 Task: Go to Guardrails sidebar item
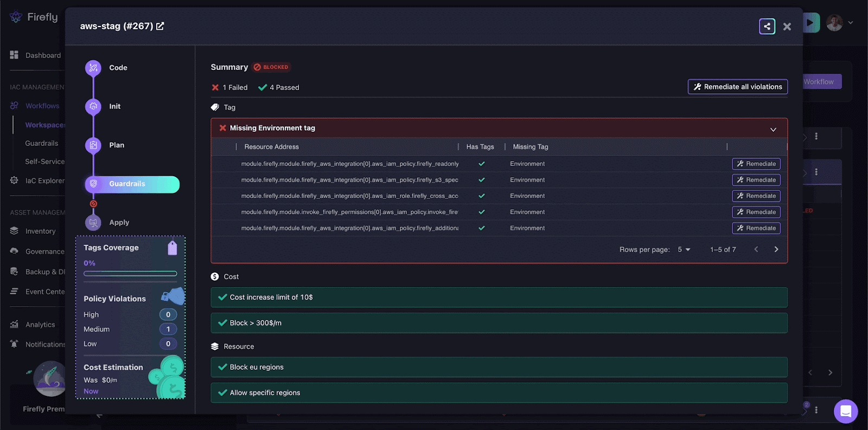coord(41,143)
